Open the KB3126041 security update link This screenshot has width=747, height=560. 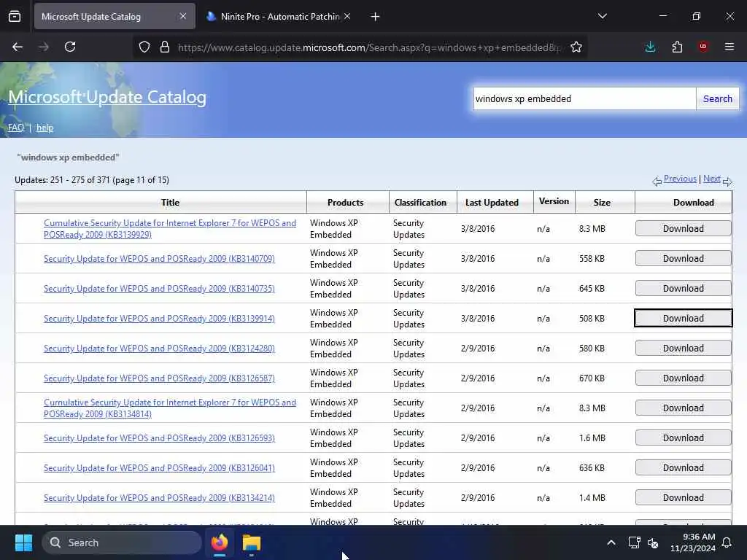point(159,468)
